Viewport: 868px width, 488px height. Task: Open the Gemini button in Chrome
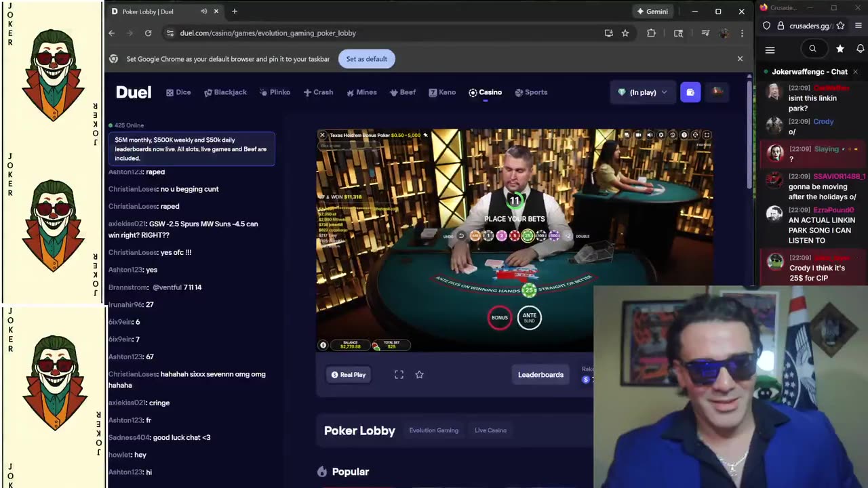click(x=652, y=12)
